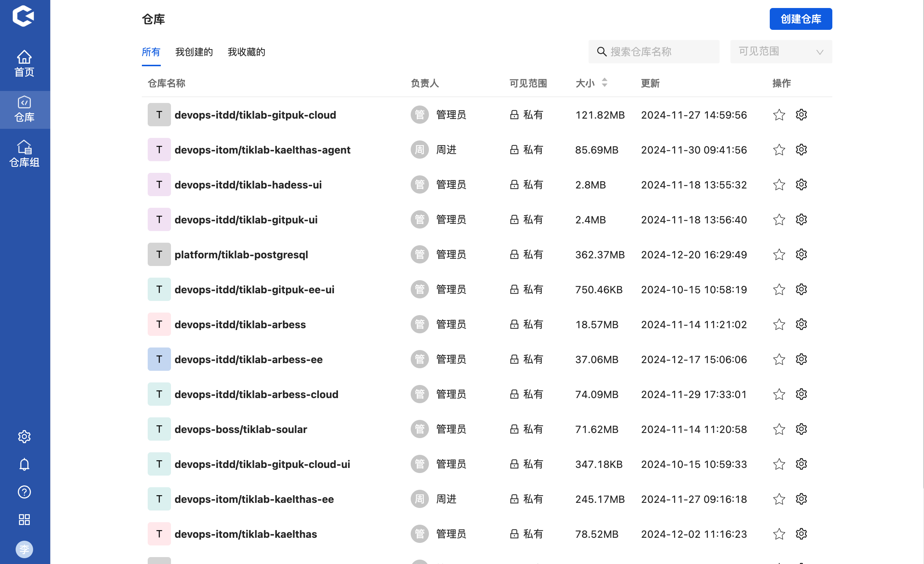
Task: Star the tiklab-soular repository
Action: 779,429
